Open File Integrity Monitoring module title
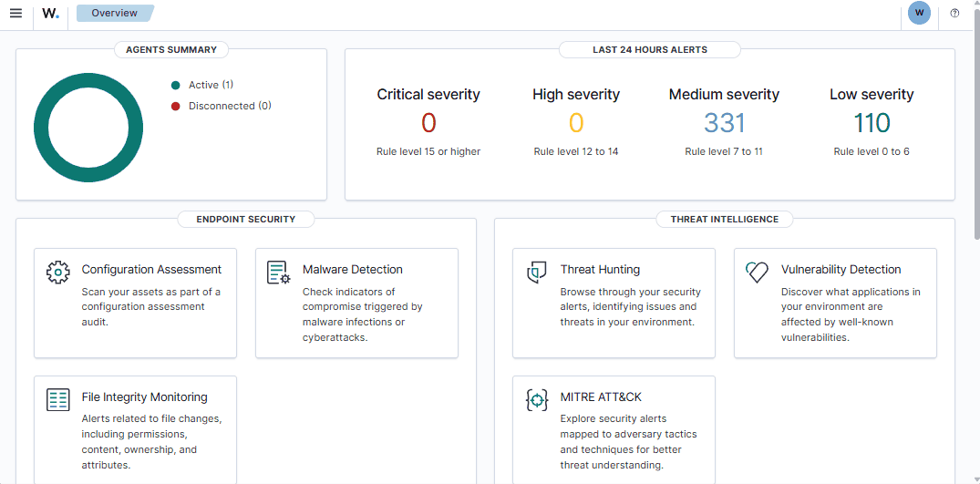Viewport: 980px width, 484px height. click(x=144, y=397)
